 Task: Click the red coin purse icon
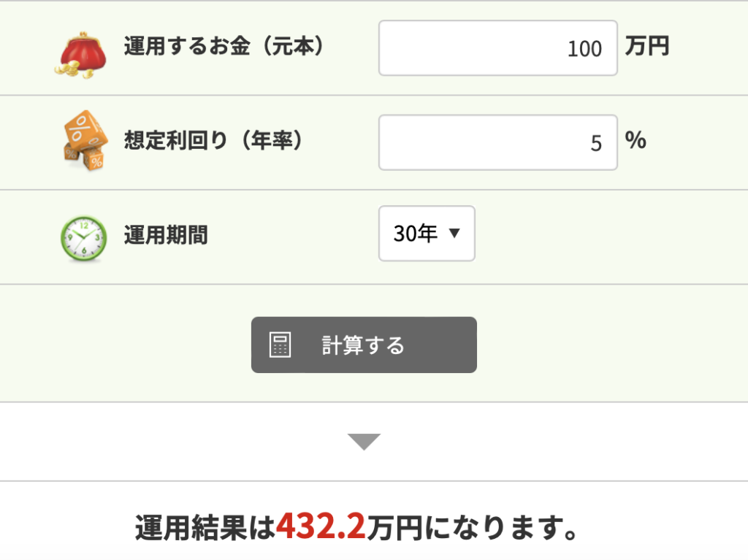pyautogui.click(x=81, y=55)
